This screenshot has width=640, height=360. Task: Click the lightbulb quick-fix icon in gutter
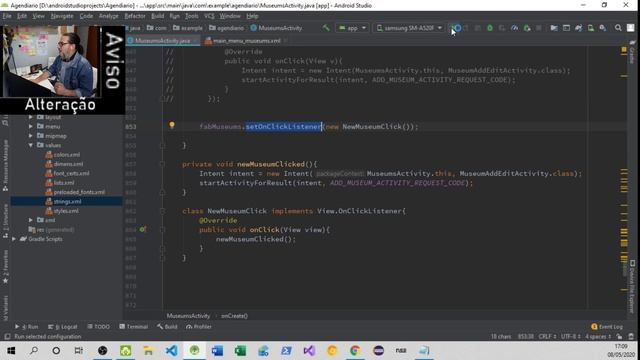(172, 125)
